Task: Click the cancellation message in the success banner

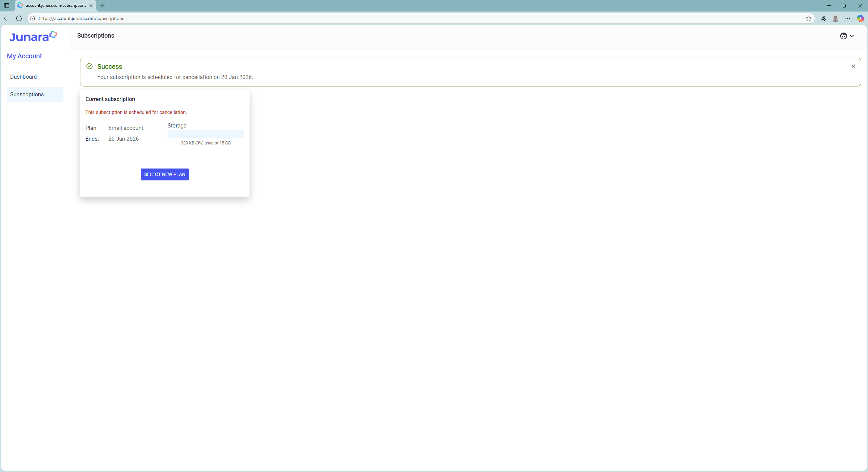Action: 175,77
